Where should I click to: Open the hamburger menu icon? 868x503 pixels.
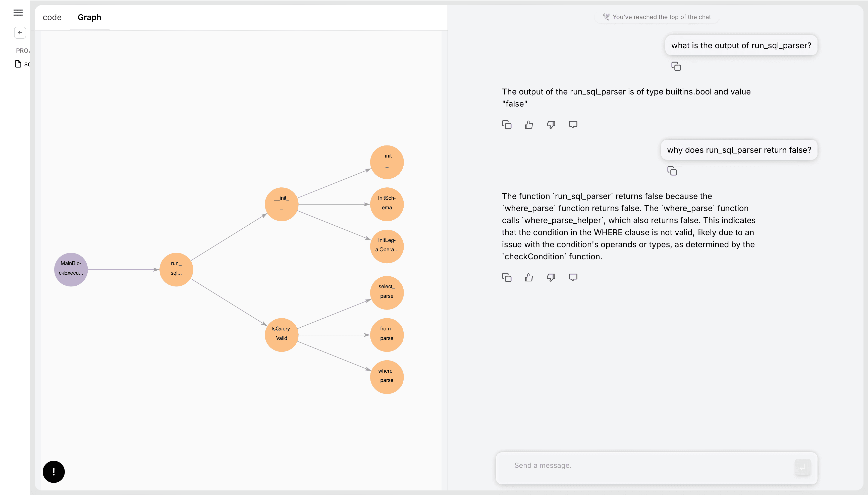(x=18, y=13)
